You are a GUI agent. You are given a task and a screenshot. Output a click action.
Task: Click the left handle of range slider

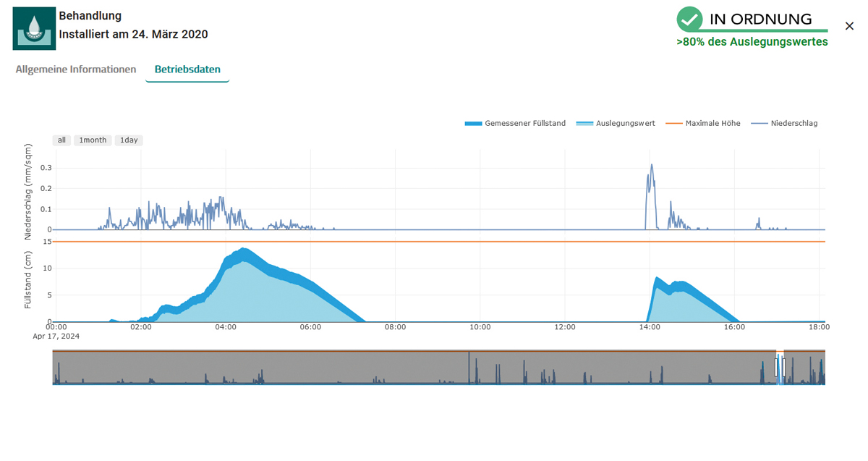(777, 367)
